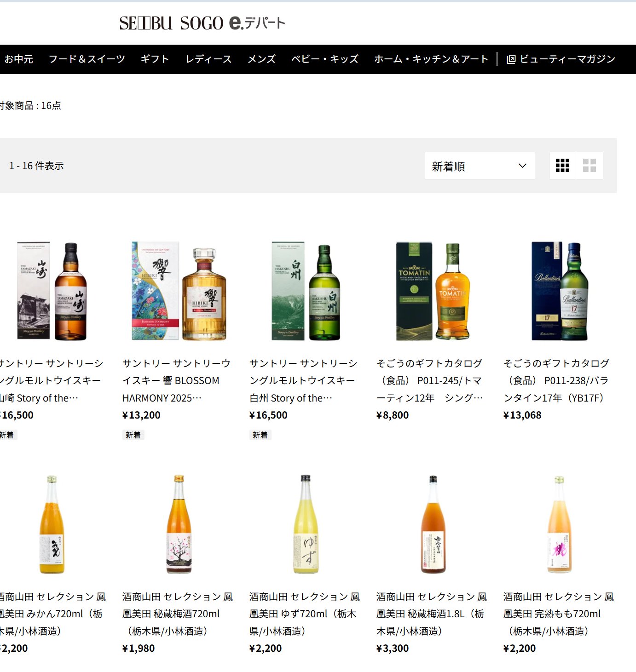
Task: Open the 山崎 Story of the title link
Action: [x=52, y=380]
